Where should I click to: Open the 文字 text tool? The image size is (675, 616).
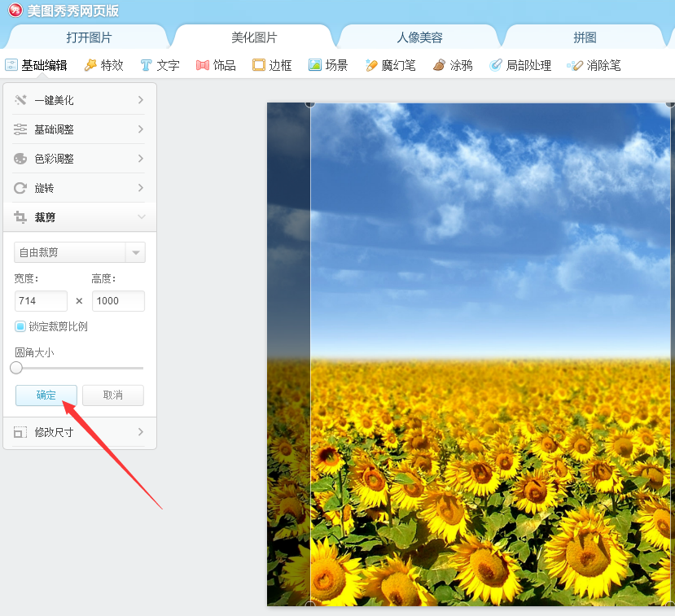[160, 65]
